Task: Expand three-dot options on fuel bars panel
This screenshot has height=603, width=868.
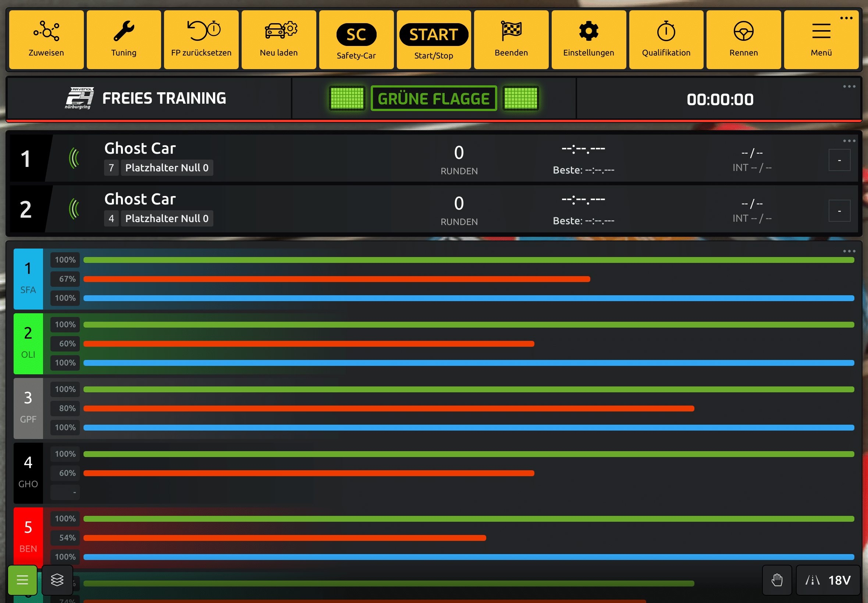Action: pos(849,251)
